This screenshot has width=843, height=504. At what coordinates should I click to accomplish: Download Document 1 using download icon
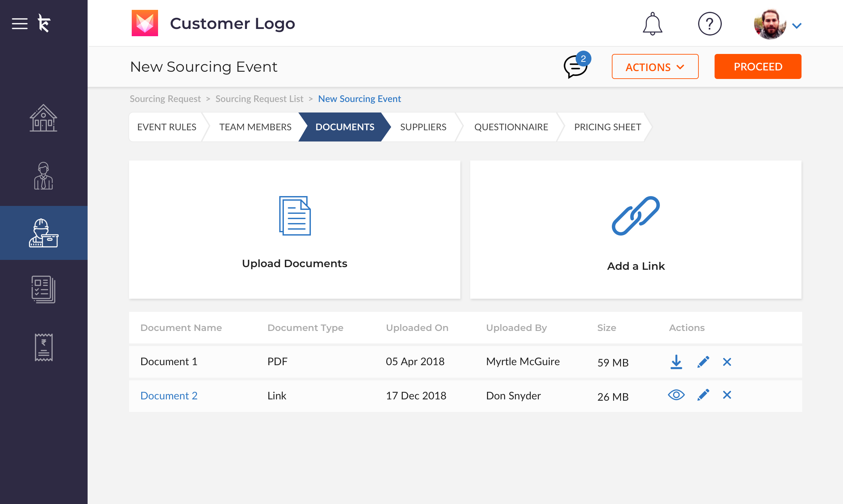(x=676, y=362)
